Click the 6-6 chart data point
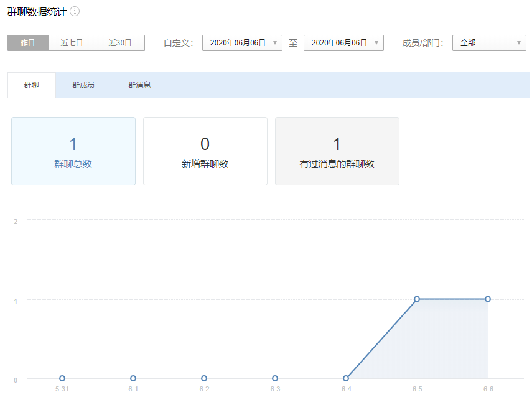Image resolution: width=532 pixels, height=397 pixels. 488,299
